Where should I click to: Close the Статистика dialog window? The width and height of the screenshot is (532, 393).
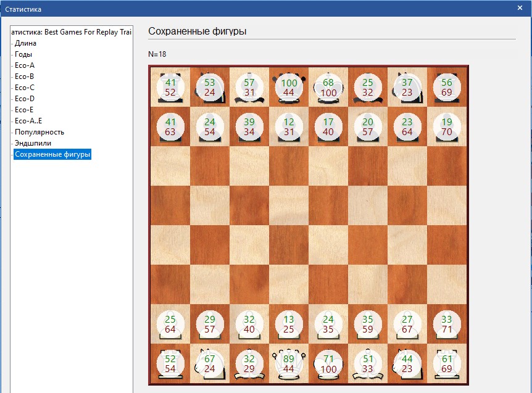519,8
